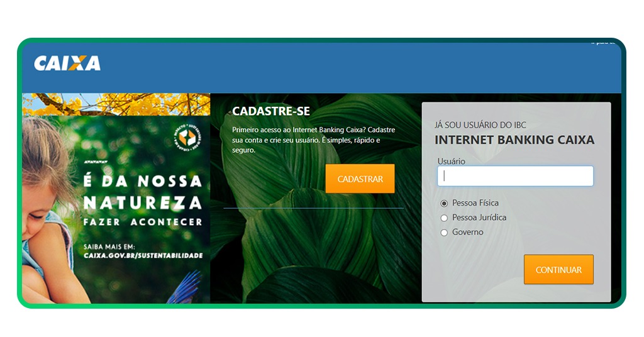Select the Pessoa Física radio button
The height and width of the screenshot is (337, 644).
point(444,203)
